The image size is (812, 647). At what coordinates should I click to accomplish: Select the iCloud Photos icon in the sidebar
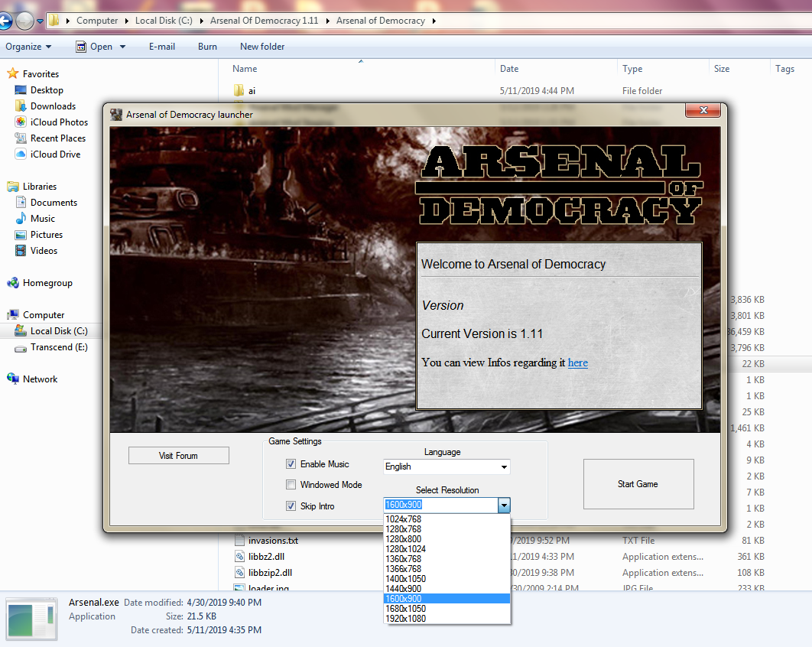point(21,122)
